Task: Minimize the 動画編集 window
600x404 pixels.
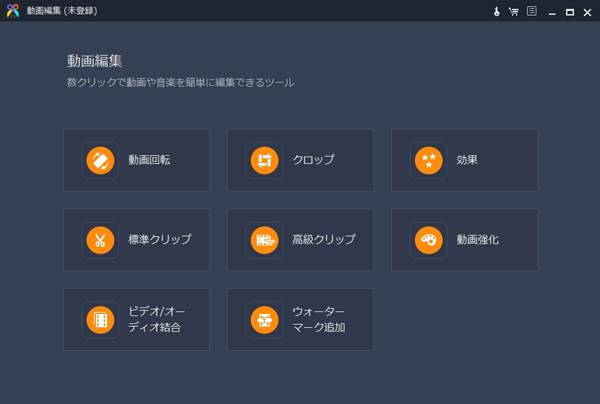Action: 552,12
